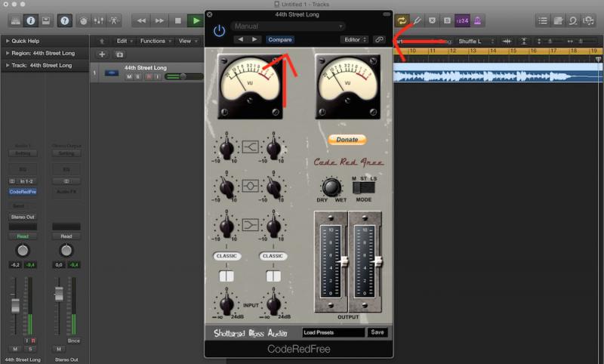Screen dimensions: 604x364
Task: Open the Toolbar button
Action: point(46,20)
